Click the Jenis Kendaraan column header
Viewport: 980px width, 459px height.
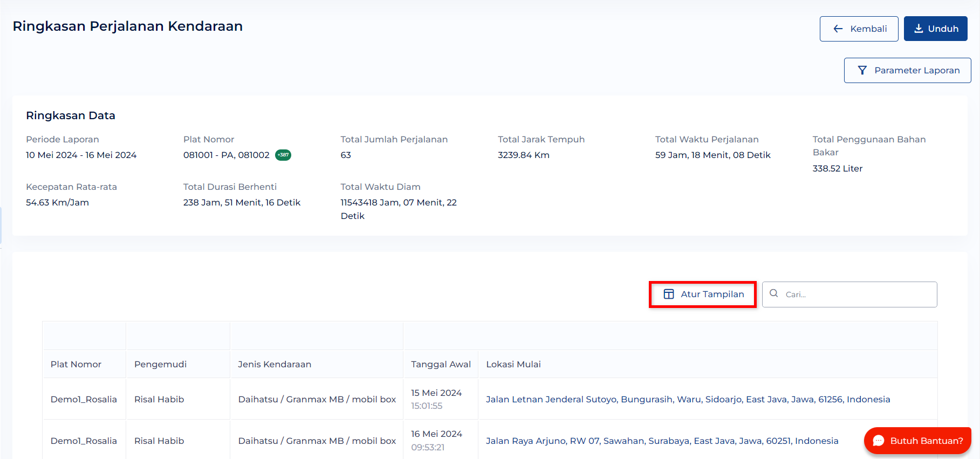(x=275, y=364)
